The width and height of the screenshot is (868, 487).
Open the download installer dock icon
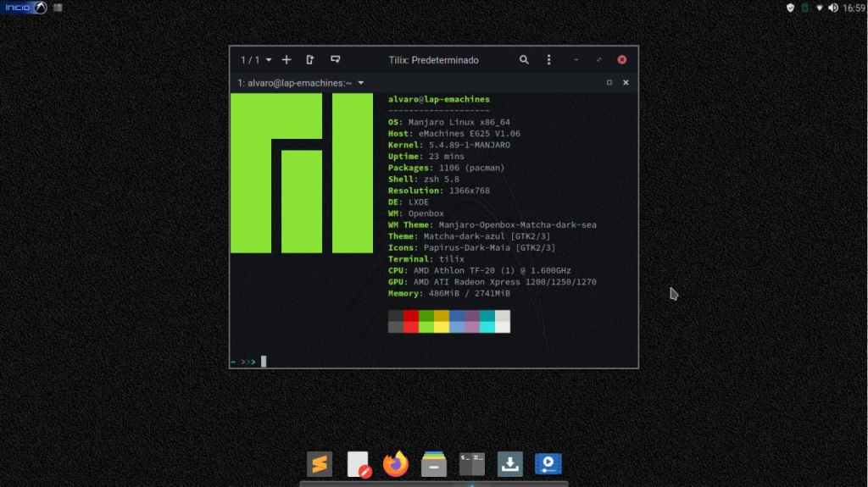coord(509,463)
